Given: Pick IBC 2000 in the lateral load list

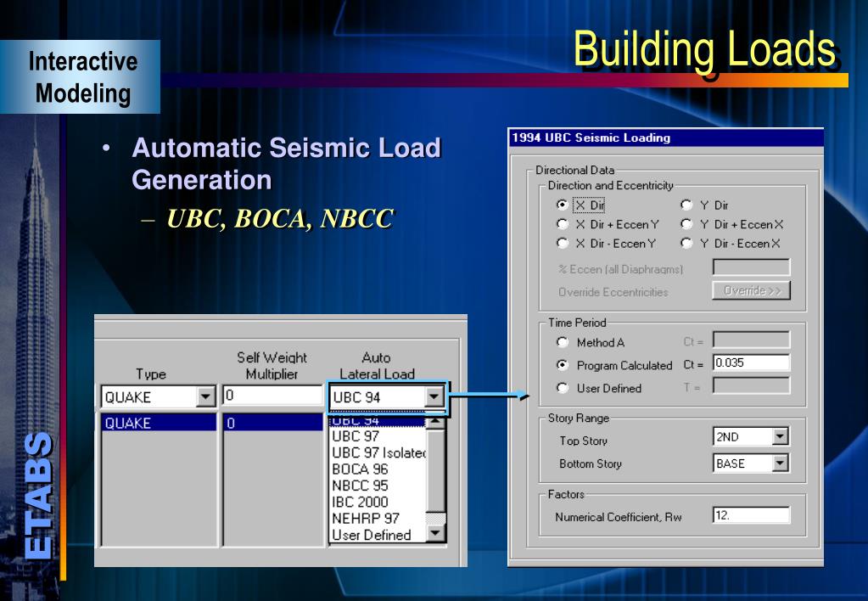Looking at the screenshot, I should 360,502.
